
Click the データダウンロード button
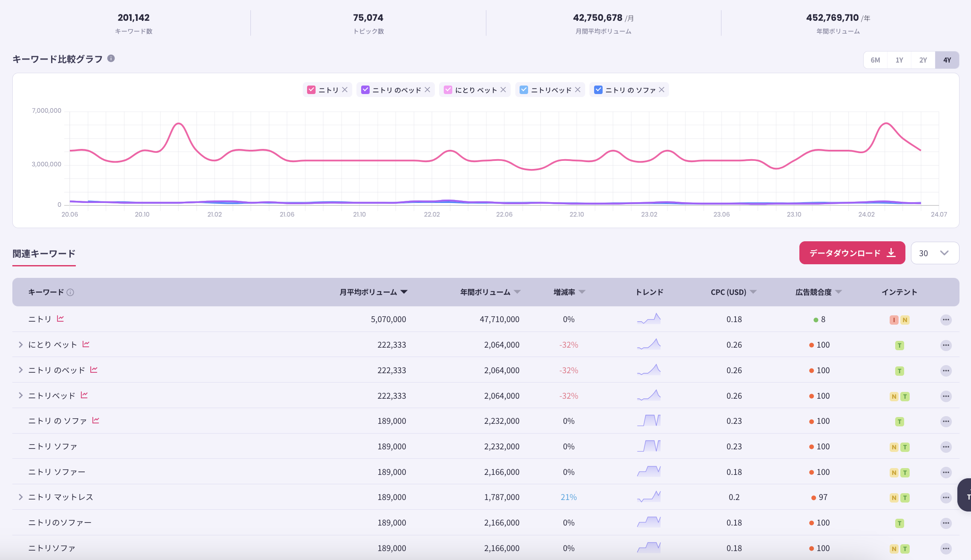click(x=852, y=253)
